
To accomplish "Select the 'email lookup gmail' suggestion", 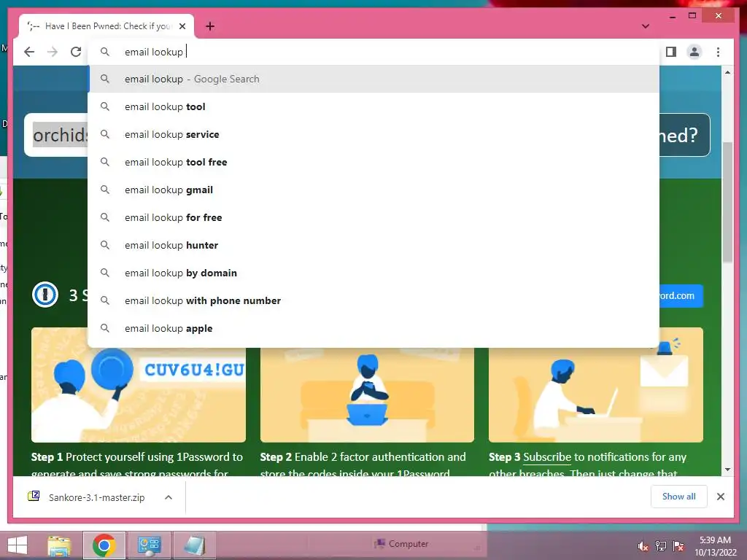I will click(374, 190).
